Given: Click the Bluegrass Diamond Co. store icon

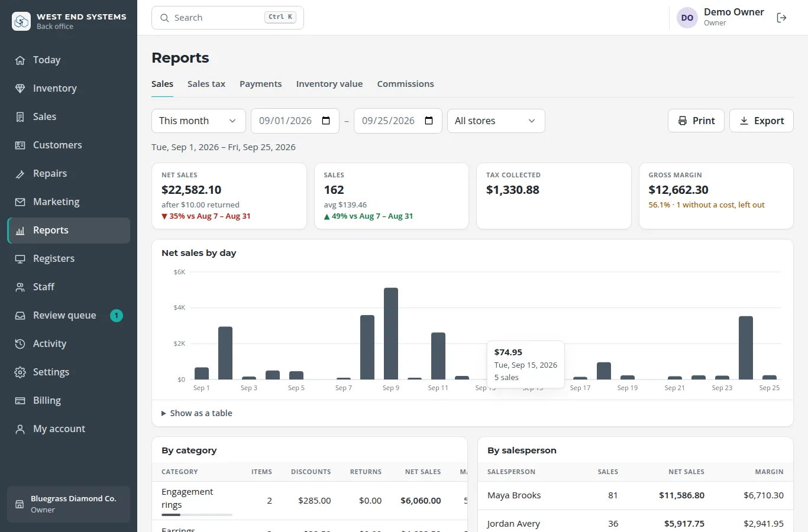Looking at the screenshot, I should 20,504.
